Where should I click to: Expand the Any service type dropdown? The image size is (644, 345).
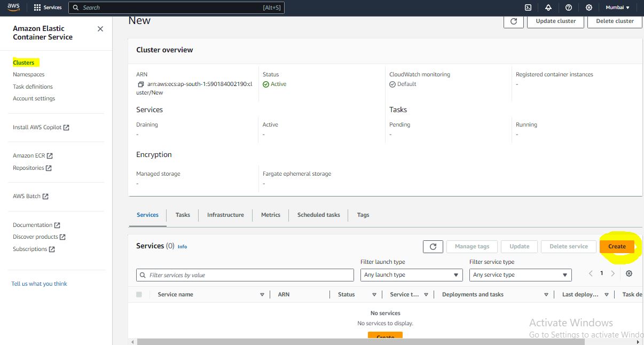click(x=520, y=275)
